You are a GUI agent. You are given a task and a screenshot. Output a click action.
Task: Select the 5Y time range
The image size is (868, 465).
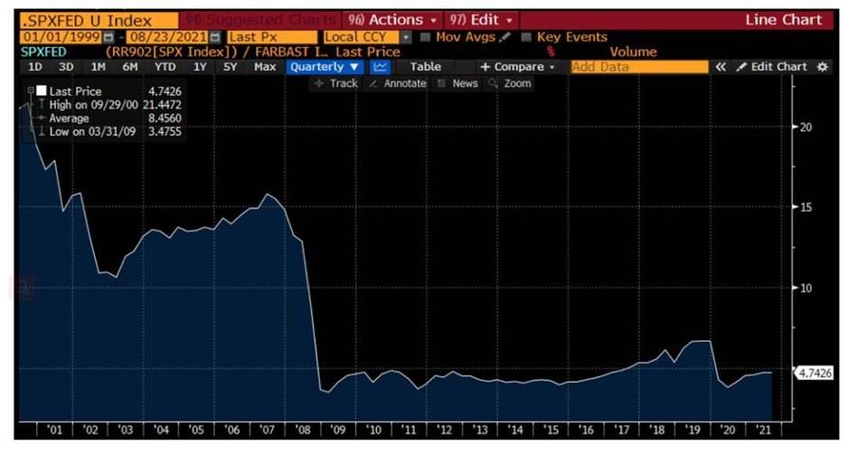point(231,67)
